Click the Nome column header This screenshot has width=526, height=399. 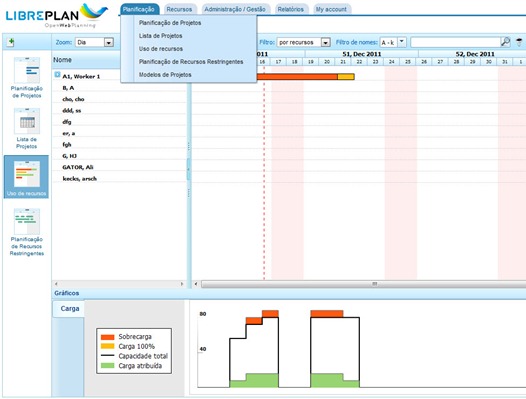[62, 60]
